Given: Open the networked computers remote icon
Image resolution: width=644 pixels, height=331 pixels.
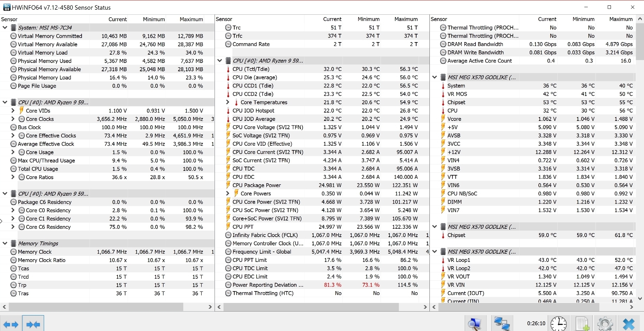Looking at the screenshot, I should (501, 324).
